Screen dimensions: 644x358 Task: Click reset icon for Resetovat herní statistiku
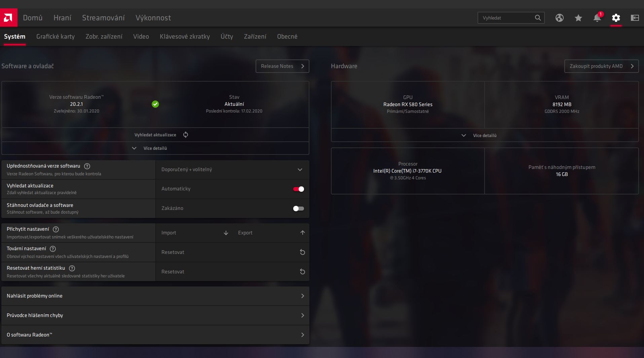point(302,272)
